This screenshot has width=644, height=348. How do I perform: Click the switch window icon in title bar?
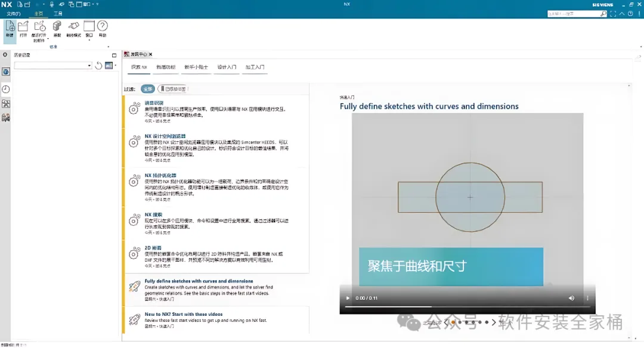[71, 4]
